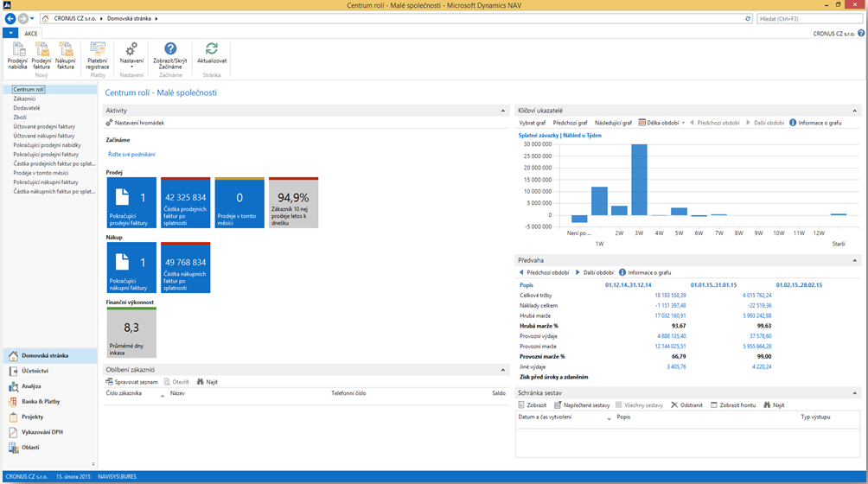Switch to the AKCE ribbon tab
The image size is (868, 484).
pyautogui.click(x=31, y=34)
